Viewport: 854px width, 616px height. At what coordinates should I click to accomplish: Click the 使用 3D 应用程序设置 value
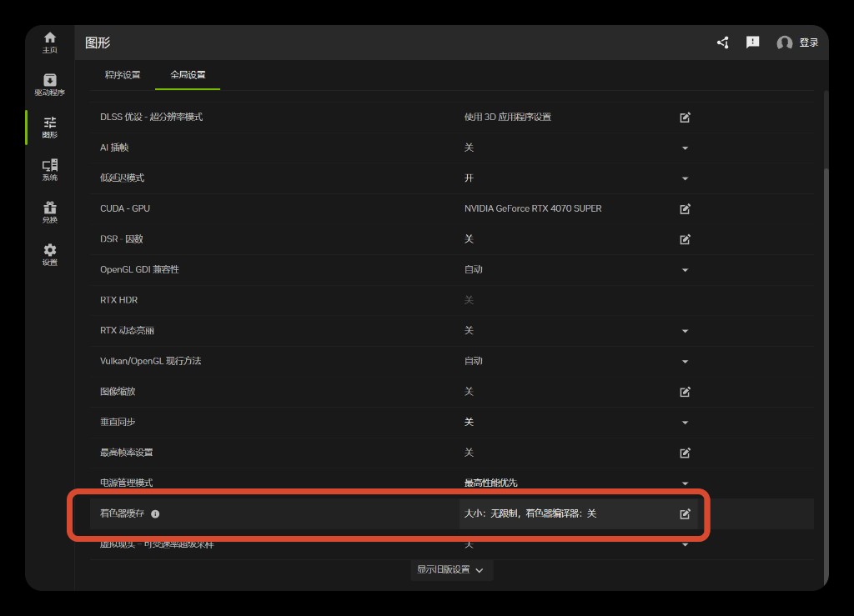pos(508,117)
